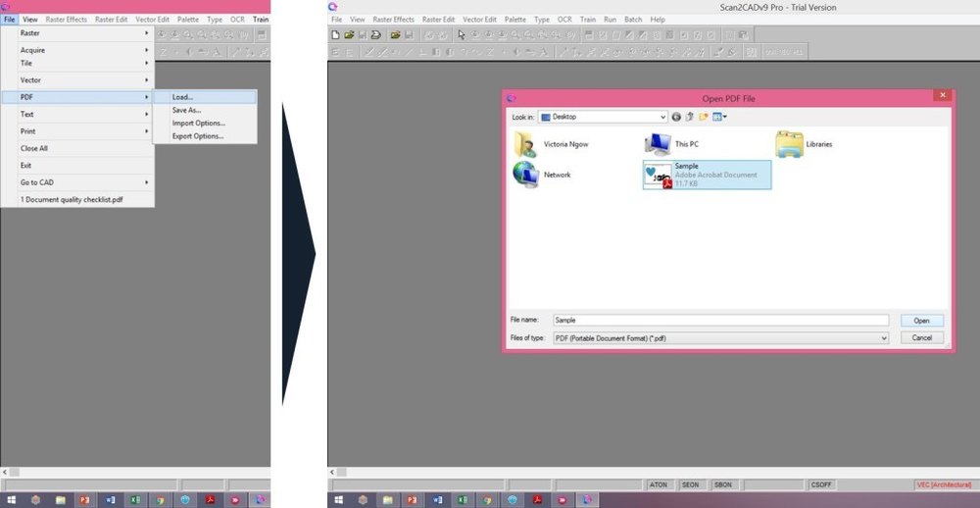Click the scanner acquire icon in right toolbar
The image size is (980, 508).
(375, 35)
